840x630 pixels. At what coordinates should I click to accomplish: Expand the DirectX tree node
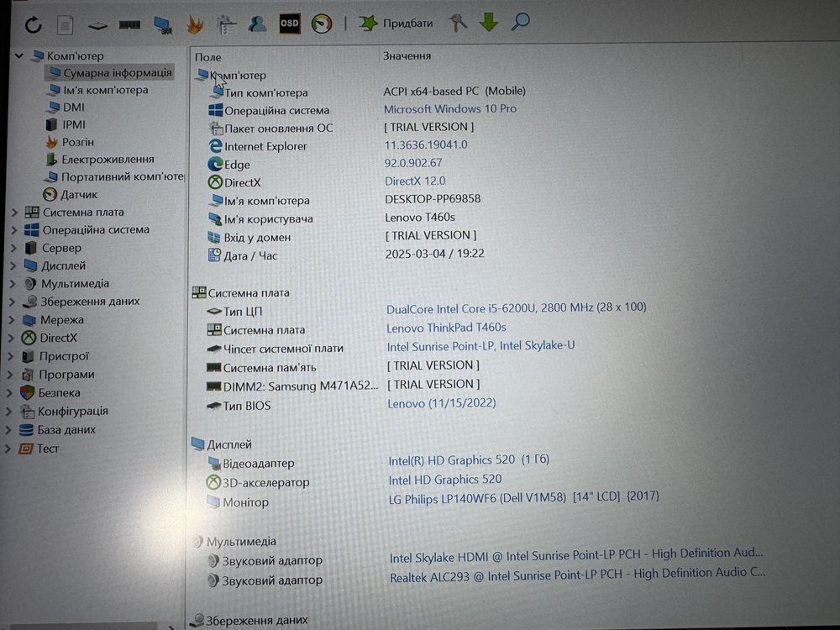(11, 338)
